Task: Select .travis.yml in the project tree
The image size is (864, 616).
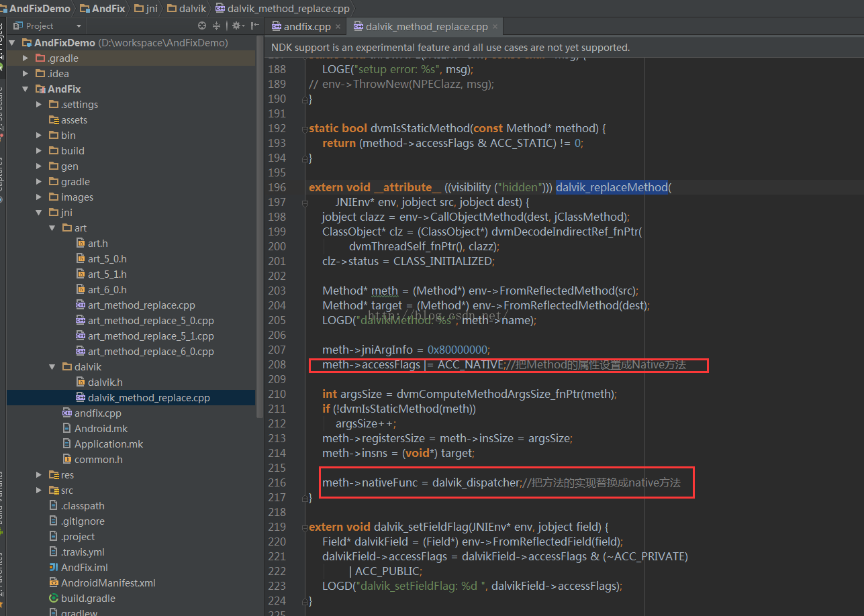Action: click(83, 552)
